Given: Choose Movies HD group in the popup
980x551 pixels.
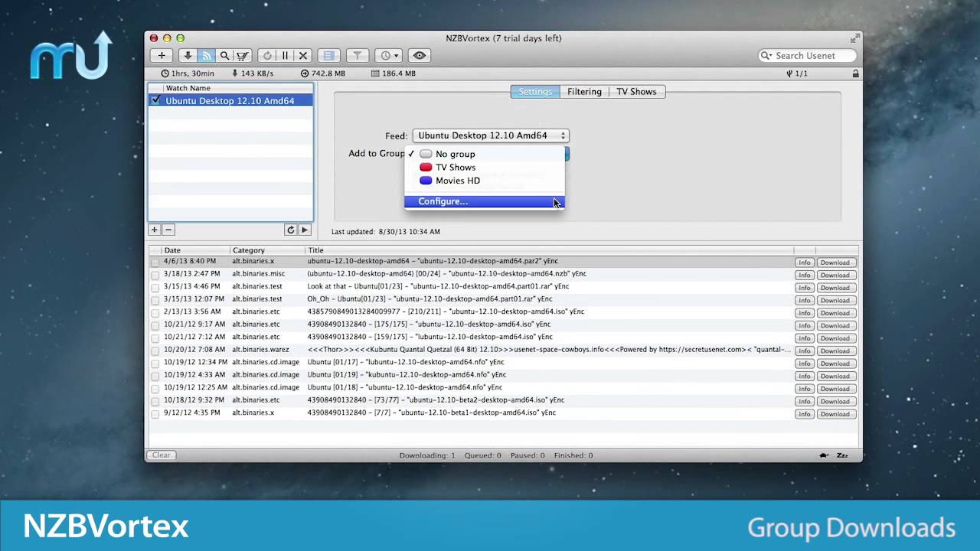Looking at the screenshot, I should (484, 181).
